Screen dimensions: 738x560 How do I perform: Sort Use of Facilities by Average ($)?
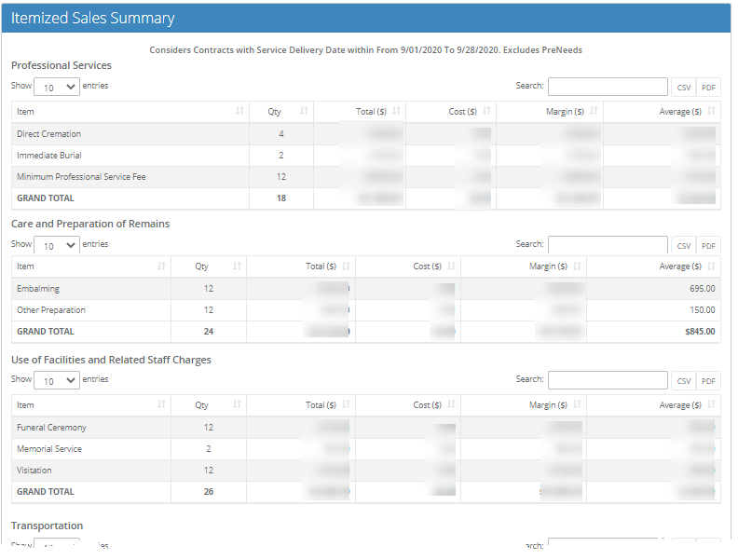pyautogui.click(x=654, y=405)
